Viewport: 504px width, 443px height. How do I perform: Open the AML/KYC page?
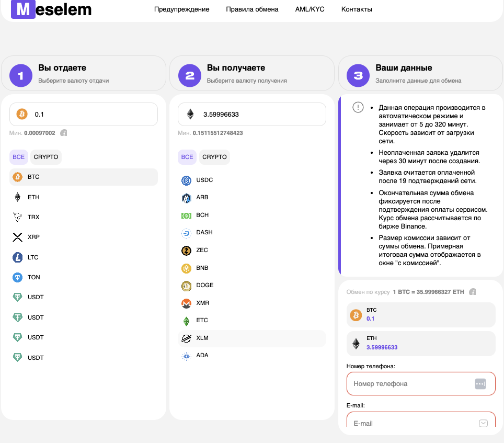click(310, 9)
